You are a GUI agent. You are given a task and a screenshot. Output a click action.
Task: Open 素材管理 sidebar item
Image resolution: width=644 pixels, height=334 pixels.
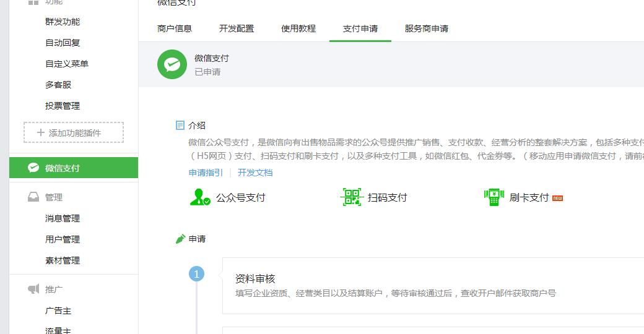63,260
